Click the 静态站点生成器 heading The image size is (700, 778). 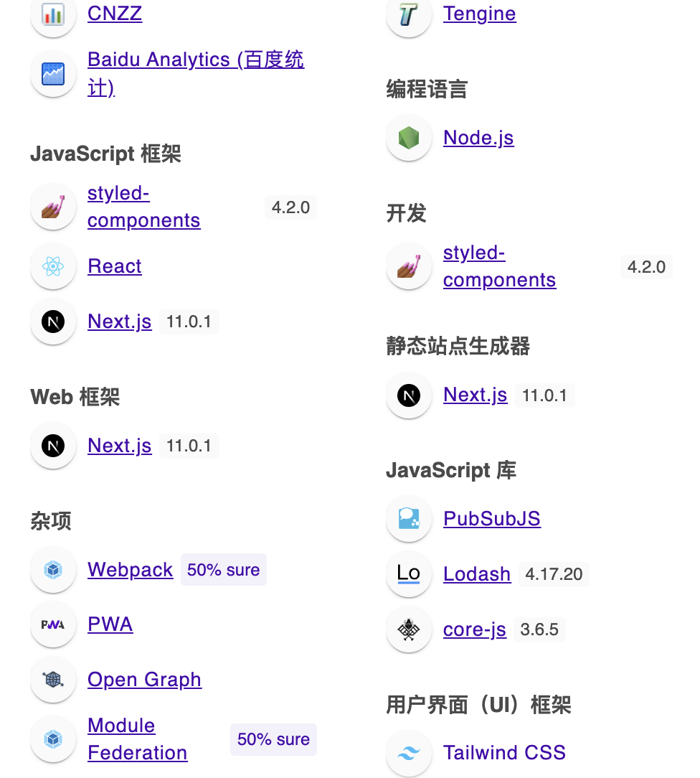(x=458, y=346)
